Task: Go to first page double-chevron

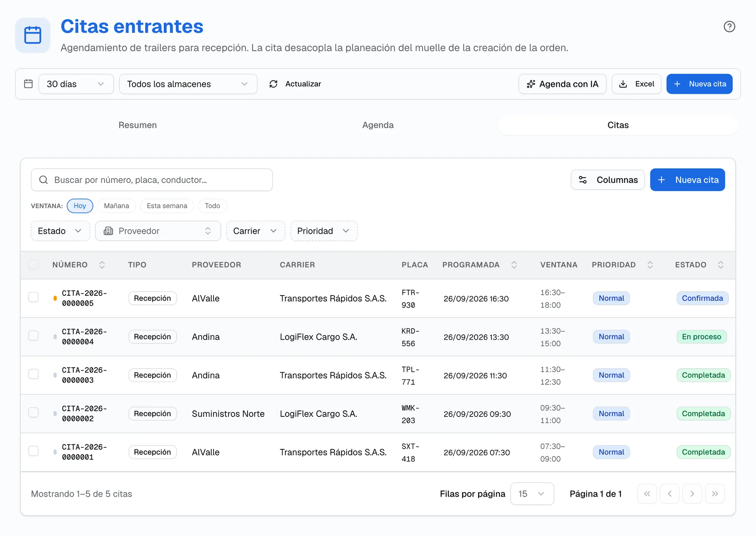Action: click(x=647, y=494)
